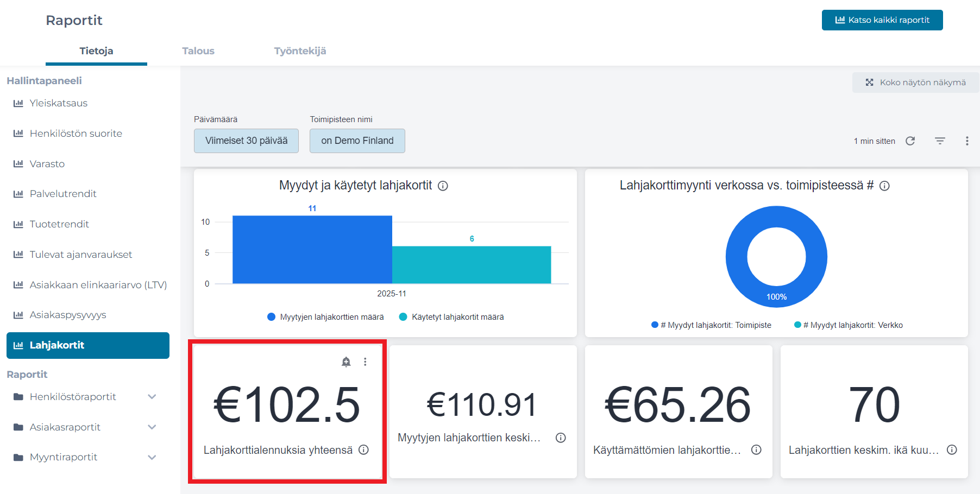Toggle Myytyjen lahjakorttien määrä legend series
The height and width of the screenshot is (494, 980).
[326, 317]
